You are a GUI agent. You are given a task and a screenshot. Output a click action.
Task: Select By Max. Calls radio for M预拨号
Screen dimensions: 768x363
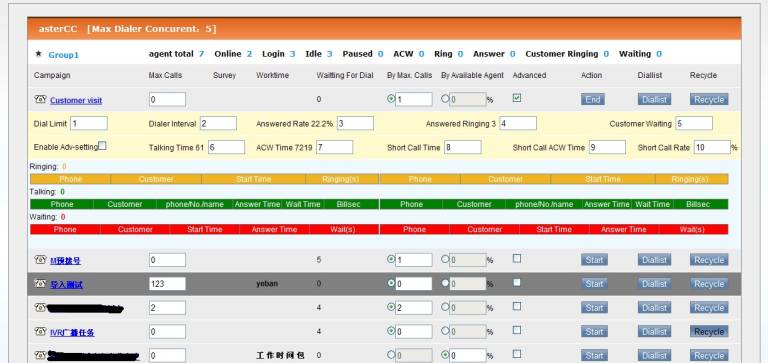[391, 259]
